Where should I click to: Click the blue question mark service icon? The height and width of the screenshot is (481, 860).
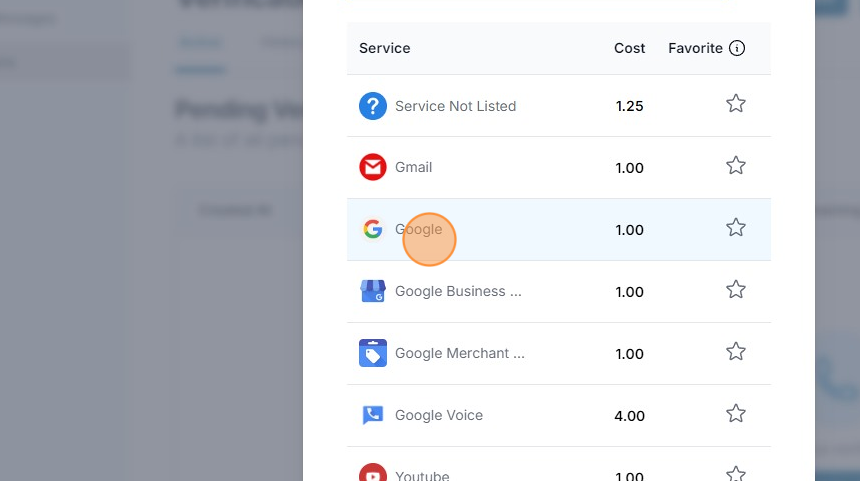[373, 106]
